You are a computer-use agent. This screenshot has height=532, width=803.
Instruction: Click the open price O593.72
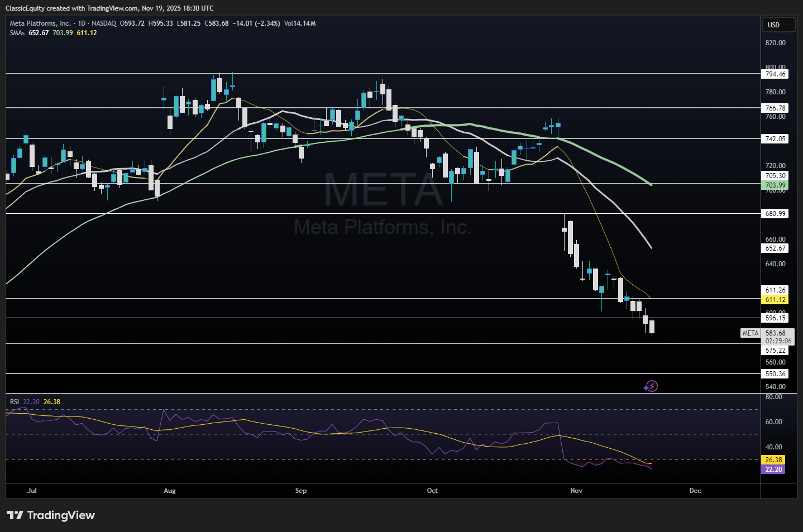[132, 23]
